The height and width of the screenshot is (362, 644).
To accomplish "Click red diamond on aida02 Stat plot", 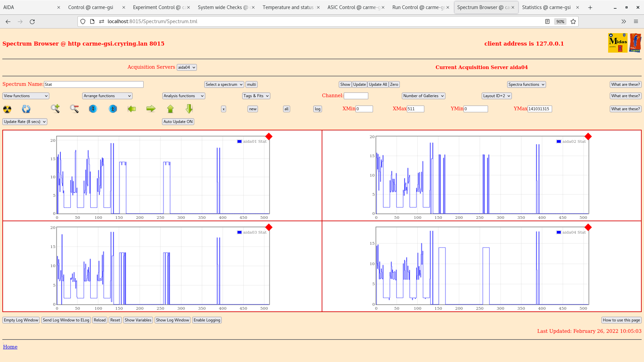I will (x=588, y=136).
